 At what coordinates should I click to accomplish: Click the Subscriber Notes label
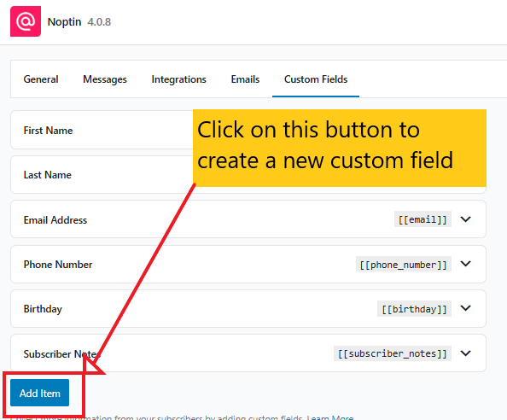[62, 353]
